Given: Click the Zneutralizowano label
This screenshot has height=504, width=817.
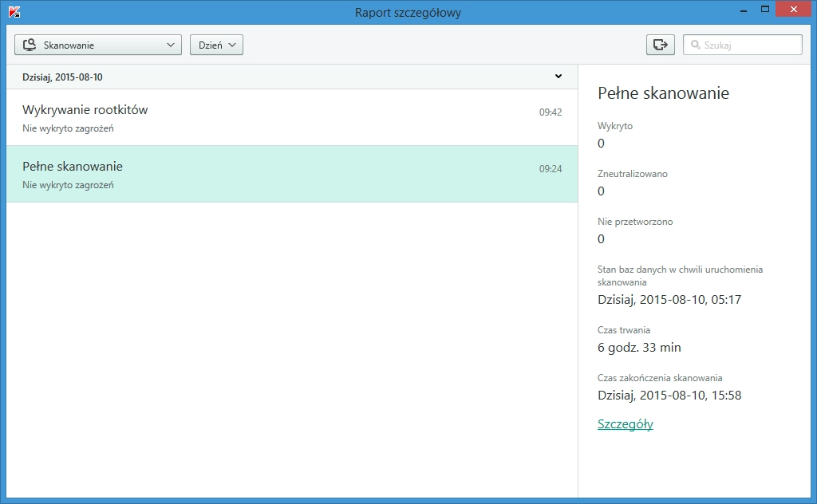Looking at the screenshot, I should pyautogui.click(x=633, y=174).
